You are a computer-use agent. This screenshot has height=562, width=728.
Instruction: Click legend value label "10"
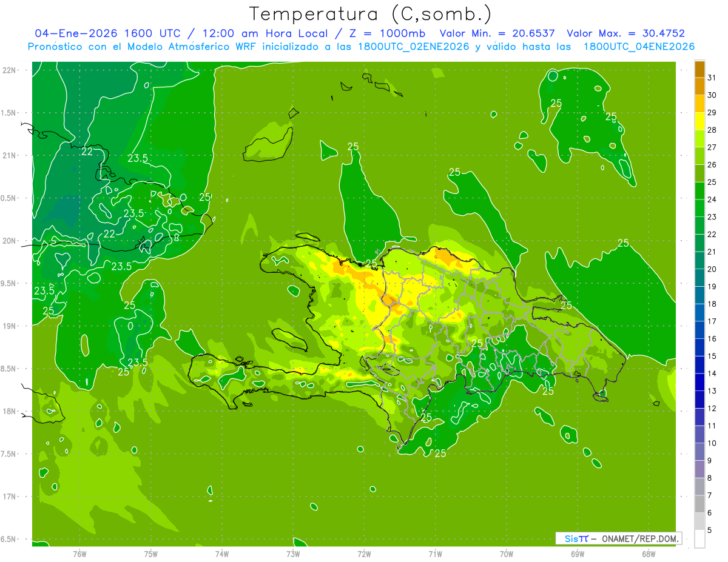tap(713, 443)
